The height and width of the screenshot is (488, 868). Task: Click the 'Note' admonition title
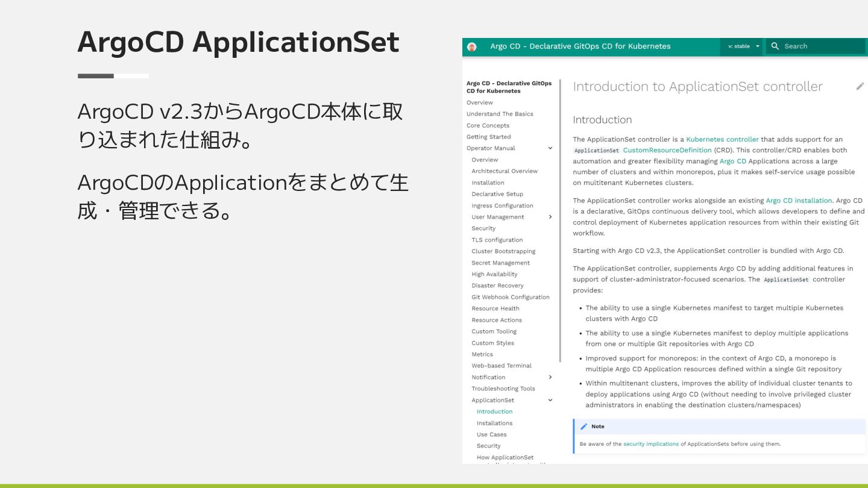point(598,427)
